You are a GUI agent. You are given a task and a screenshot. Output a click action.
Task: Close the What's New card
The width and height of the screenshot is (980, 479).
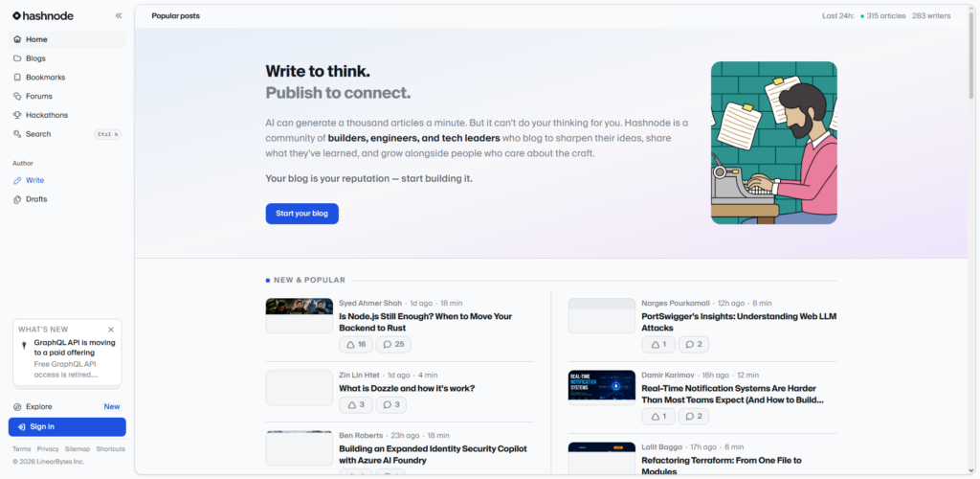pos(111,330)
